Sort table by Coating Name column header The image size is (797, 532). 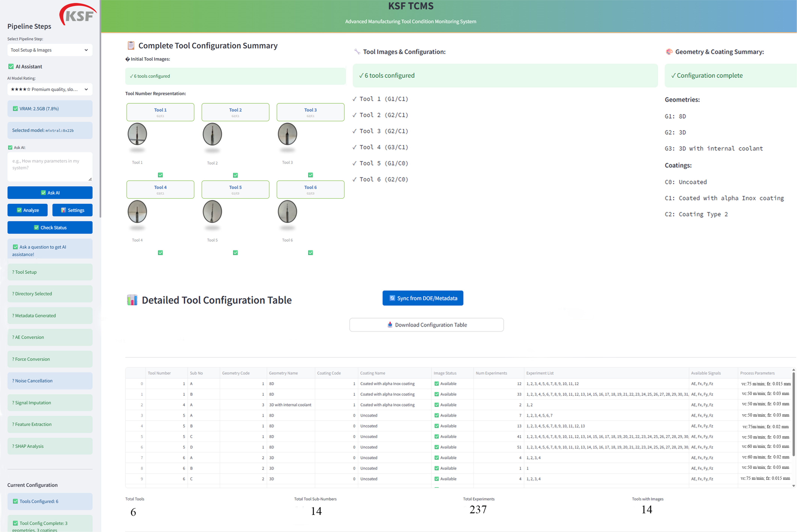point(373,373)
